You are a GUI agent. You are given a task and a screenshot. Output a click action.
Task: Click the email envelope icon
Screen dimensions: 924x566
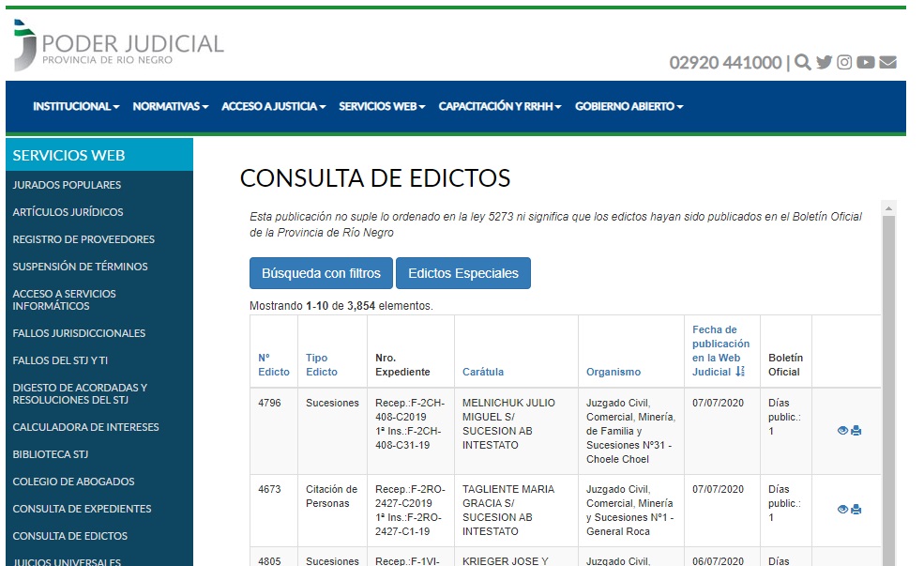(887, 63)
